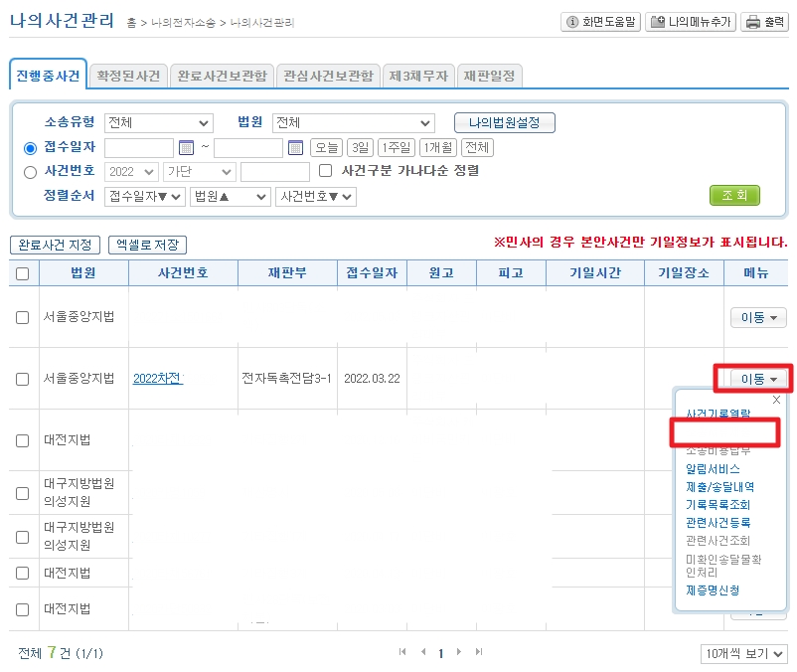This screenshot has width=797, height=672.
Task: Open the 법원▲ sort dropdown
Action: coord(230,197)
